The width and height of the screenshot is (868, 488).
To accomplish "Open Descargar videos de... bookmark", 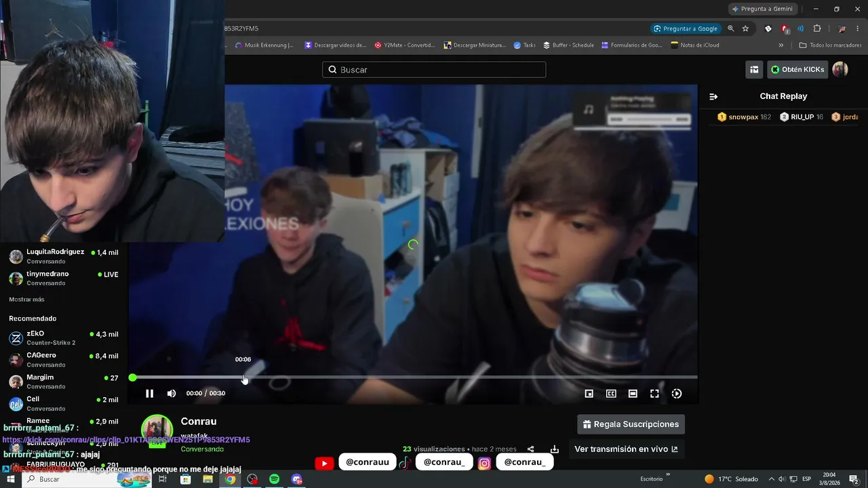I will (x=335, y=45).
